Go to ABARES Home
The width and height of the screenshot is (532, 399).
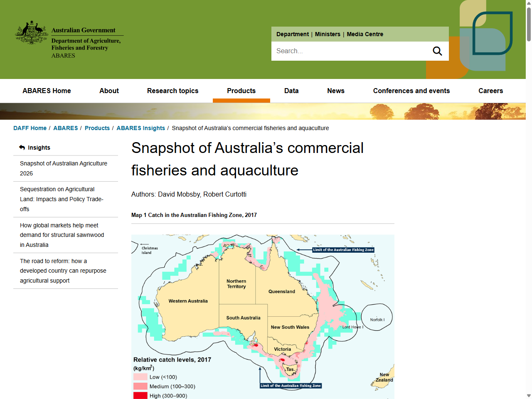(47, 91)
